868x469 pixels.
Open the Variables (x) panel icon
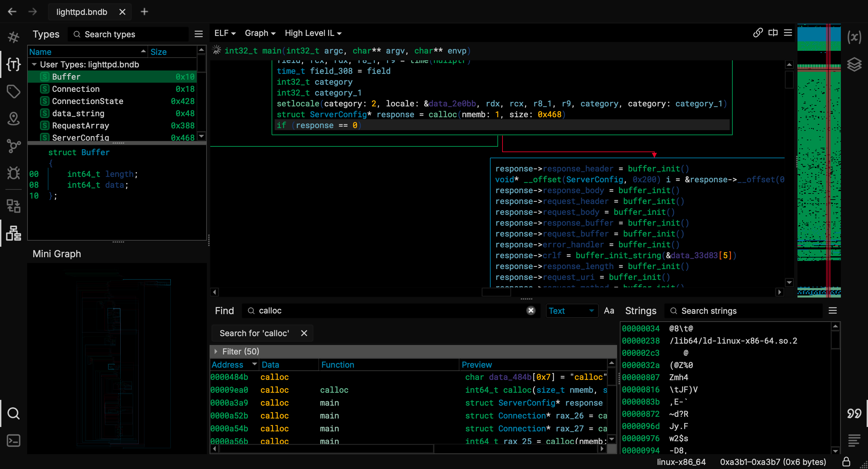[854, 37]
